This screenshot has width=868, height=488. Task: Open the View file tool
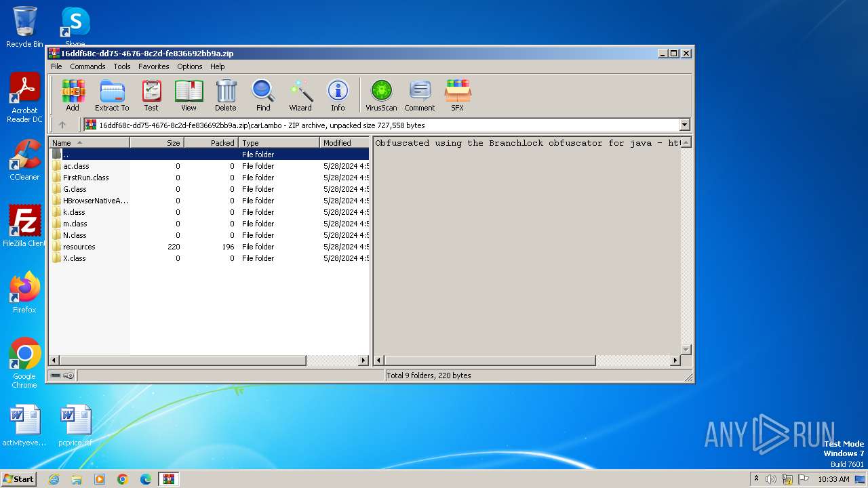[189, 95]
